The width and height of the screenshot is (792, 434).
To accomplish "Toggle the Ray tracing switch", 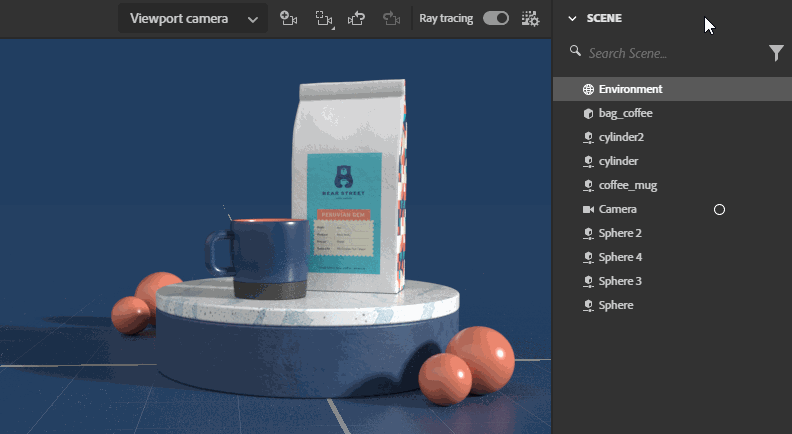I will (x=495, y=18).
